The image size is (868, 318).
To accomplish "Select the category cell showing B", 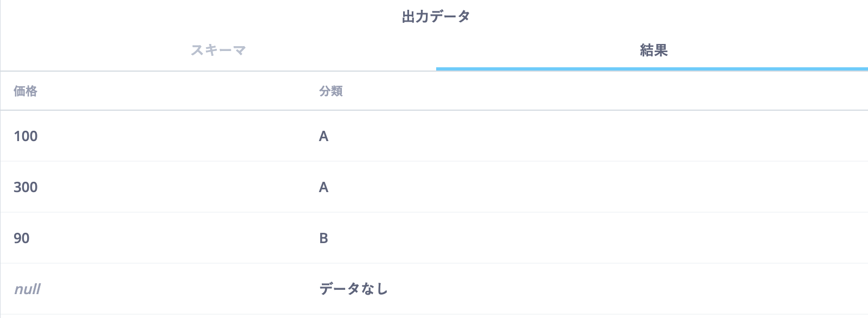I will pos(323,238).
